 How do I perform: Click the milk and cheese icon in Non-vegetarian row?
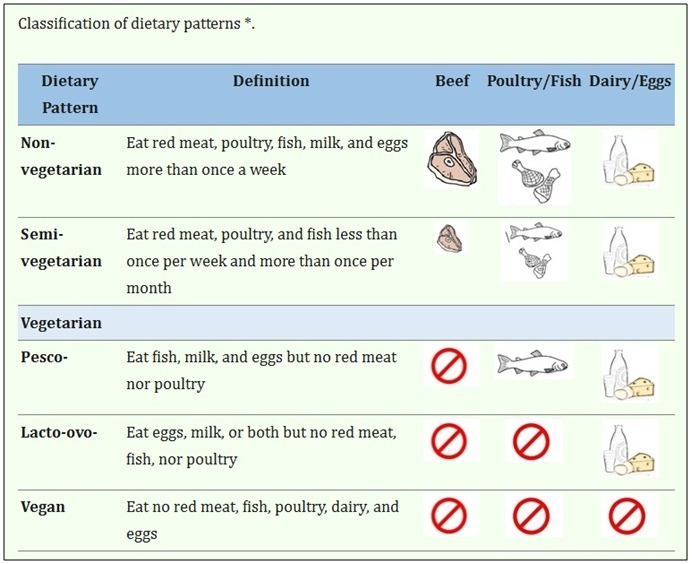(x=629, y=160)
